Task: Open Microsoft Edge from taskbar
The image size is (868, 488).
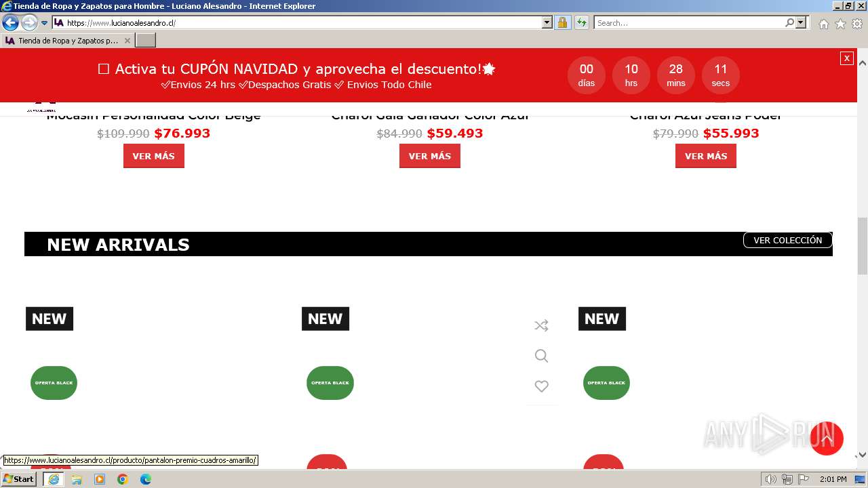Action: 146,479
